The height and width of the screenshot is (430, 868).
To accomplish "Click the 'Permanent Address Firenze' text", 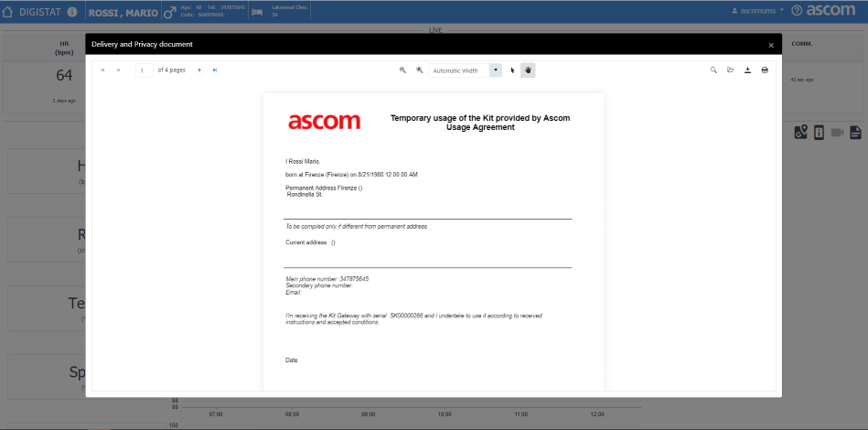I will [323, 188].
